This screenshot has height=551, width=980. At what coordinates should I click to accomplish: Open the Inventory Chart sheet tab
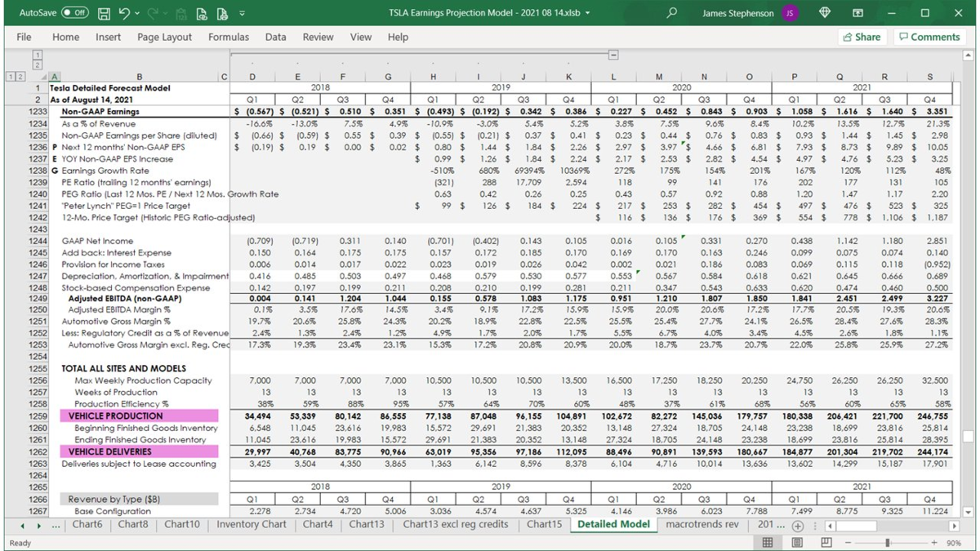[x=251, y=525]
